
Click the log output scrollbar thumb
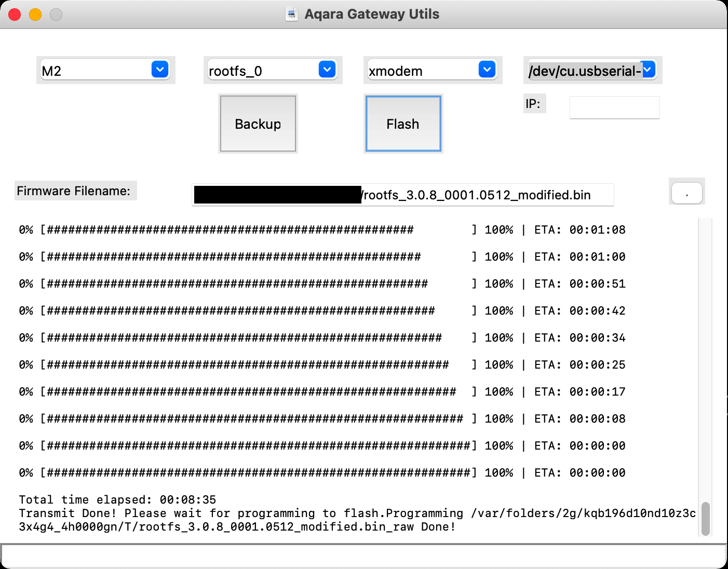click(x=705, y=518)
